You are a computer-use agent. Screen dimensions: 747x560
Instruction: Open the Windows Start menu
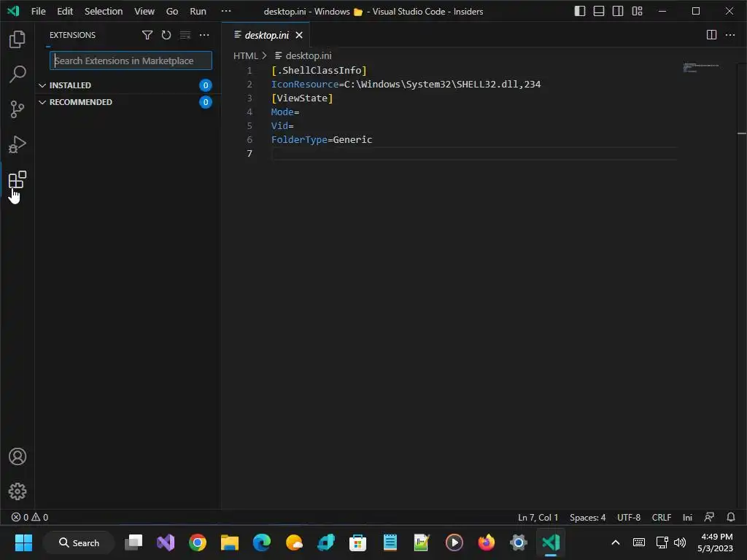[x=23, y=542]
